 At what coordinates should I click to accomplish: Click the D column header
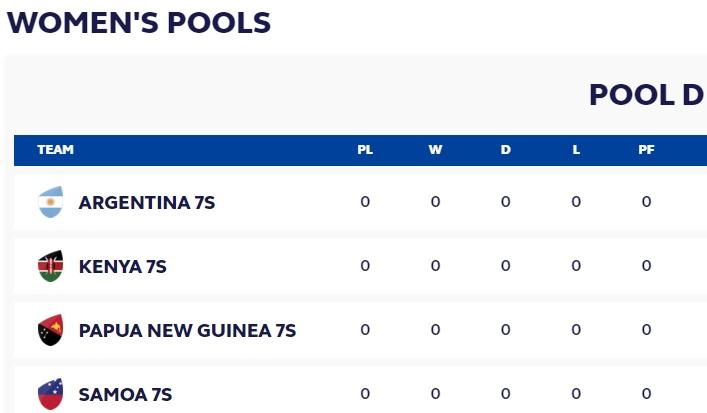click(x=505, y=150)
